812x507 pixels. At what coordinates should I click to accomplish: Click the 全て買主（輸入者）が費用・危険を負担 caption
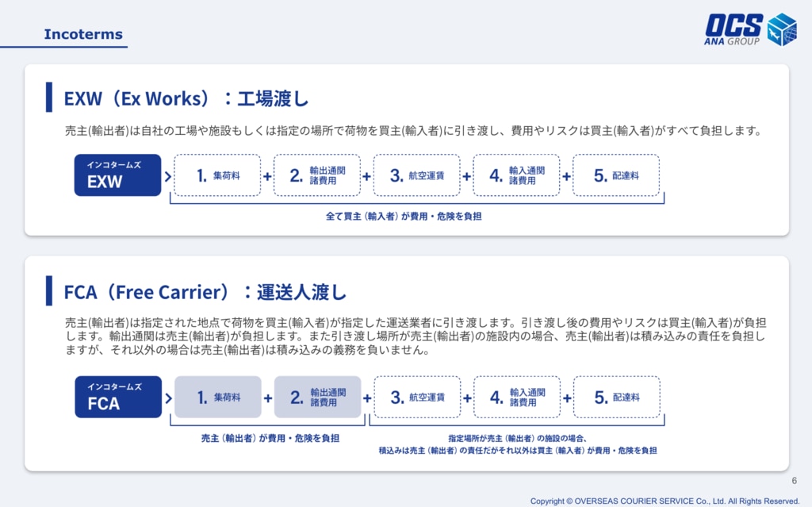tap(404, 216)
